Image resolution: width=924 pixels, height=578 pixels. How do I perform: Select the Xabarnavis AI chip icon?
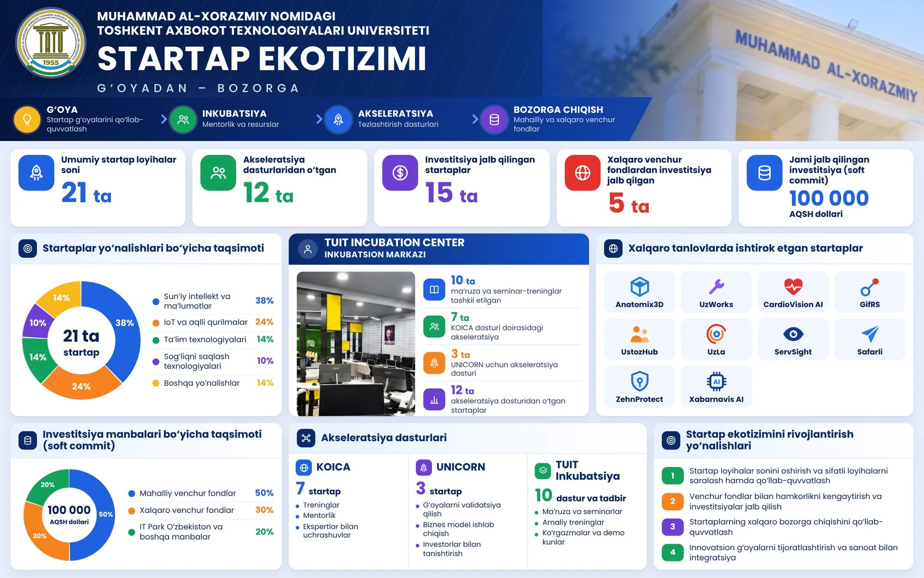pos(716,381)
